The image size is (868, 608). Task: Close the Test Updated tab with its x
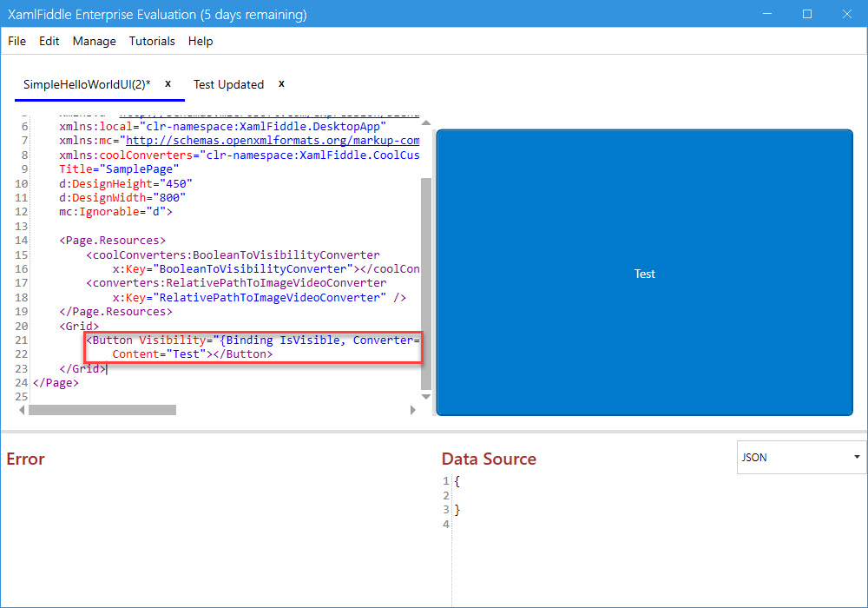pyautogui.click(x=281, y=83)
